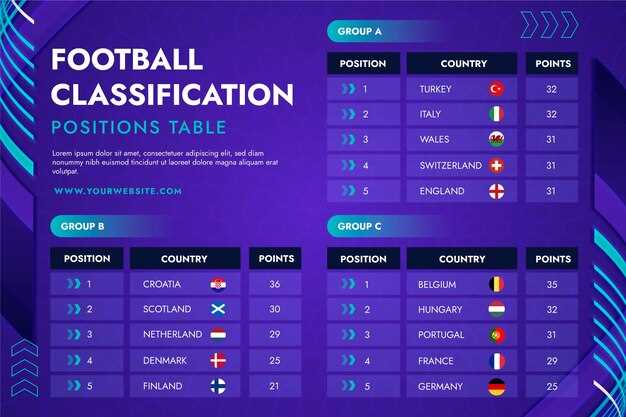Image resolution: width=626 pixels, height=417 pixels.
Task: Select the Germany flag icon
Action: tap(496, 386)
